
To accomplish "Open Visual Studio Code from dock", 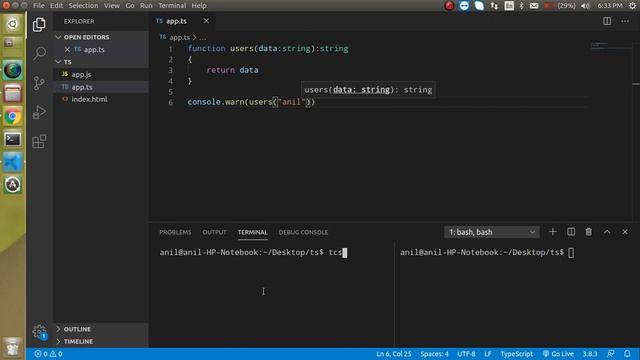I will point(13,162).
